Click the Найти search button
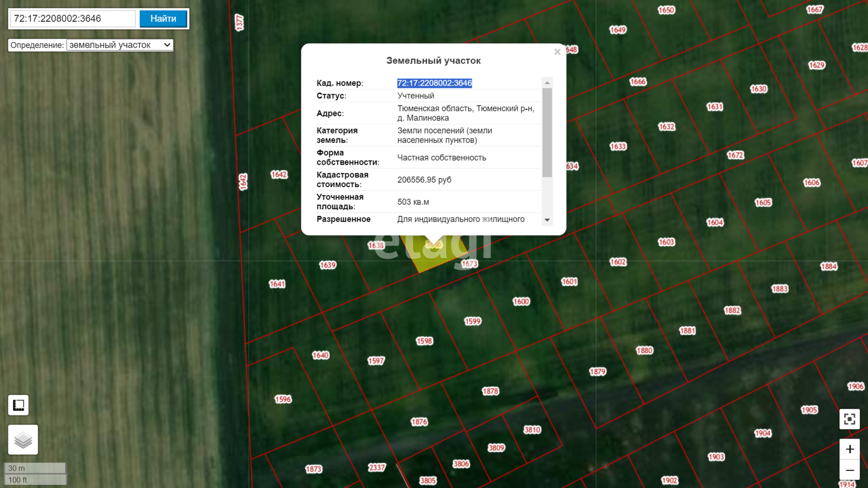Image resolution: width=868 pixels, height=488 pixels. [163, 19]
